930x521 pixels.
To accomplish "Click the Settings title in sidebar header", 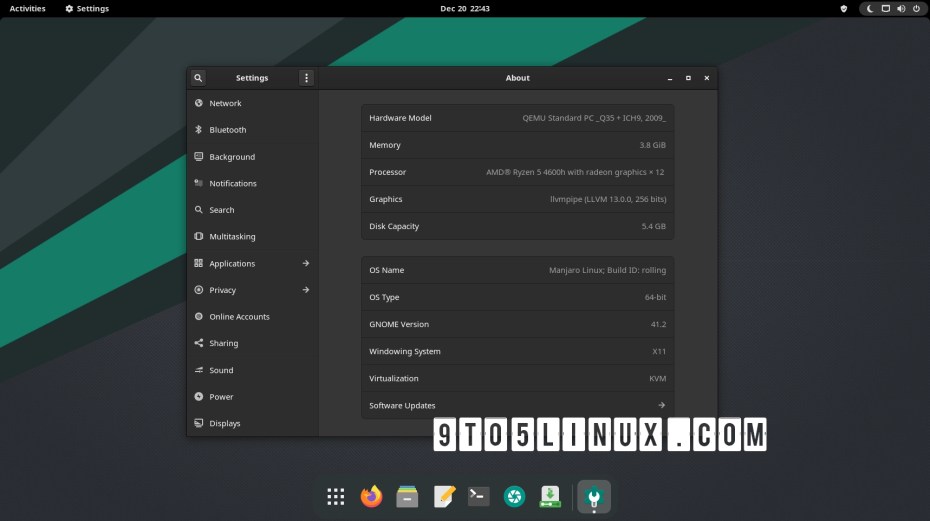I will click(252, 78).
